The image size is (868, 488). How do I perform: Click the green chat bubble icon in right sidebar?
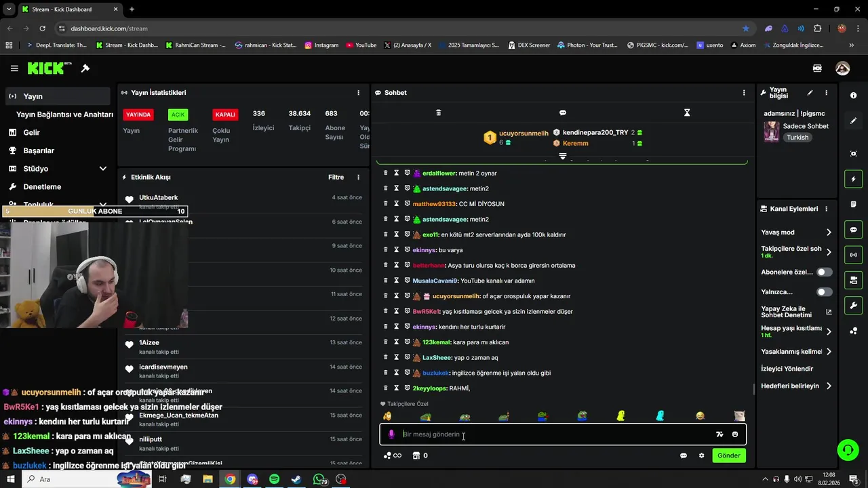click(853, 230)
